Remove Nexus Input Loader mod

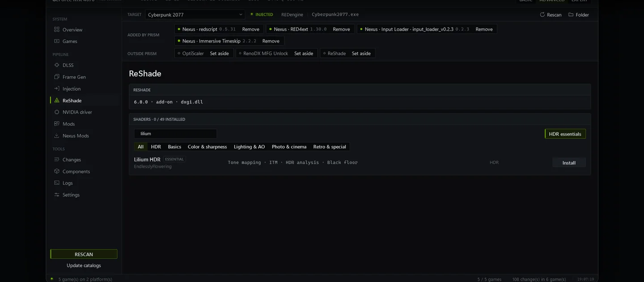click(x=484, y=29)
